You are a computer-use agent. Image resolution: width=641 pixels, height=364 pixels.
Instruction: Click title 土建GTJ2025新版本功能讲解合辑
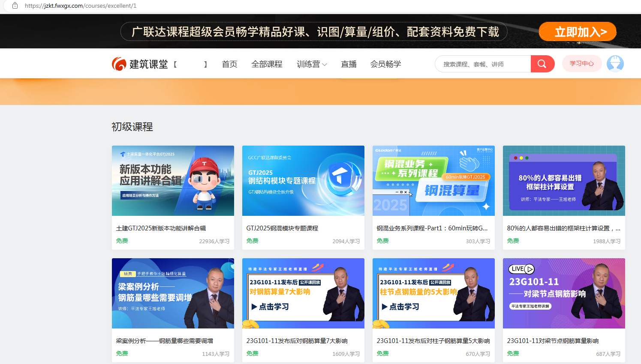click(161, 228)
